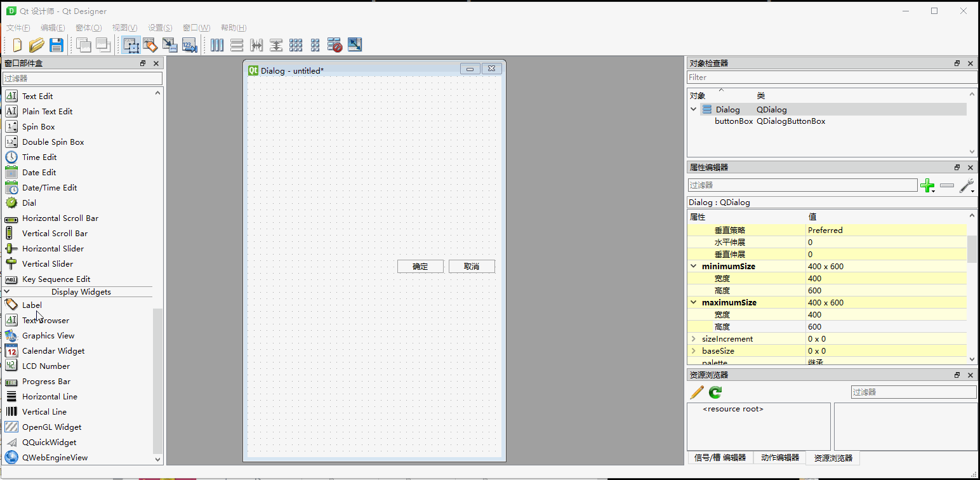Click the 取消 button in the dialog

(472, 266)
